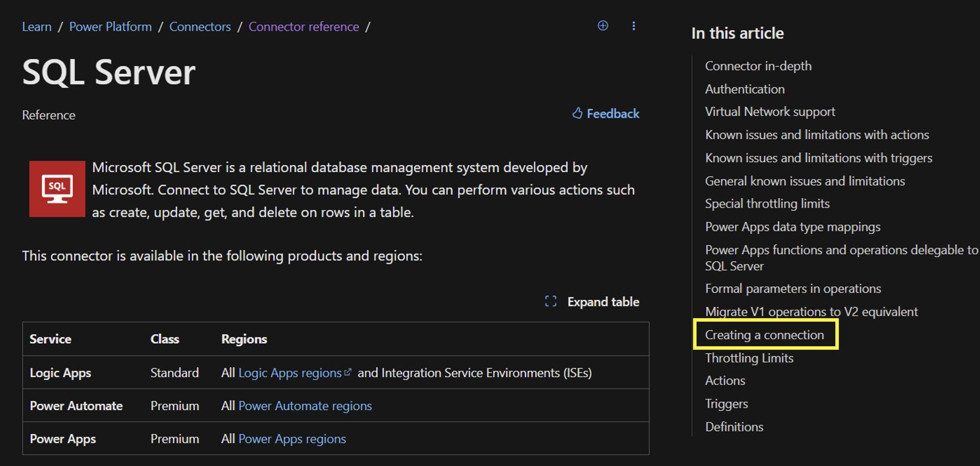Image resolution: width=980 pixels, height=466 pixels.
Task: Click the SQL Server page title
Action: click(109, 72)
